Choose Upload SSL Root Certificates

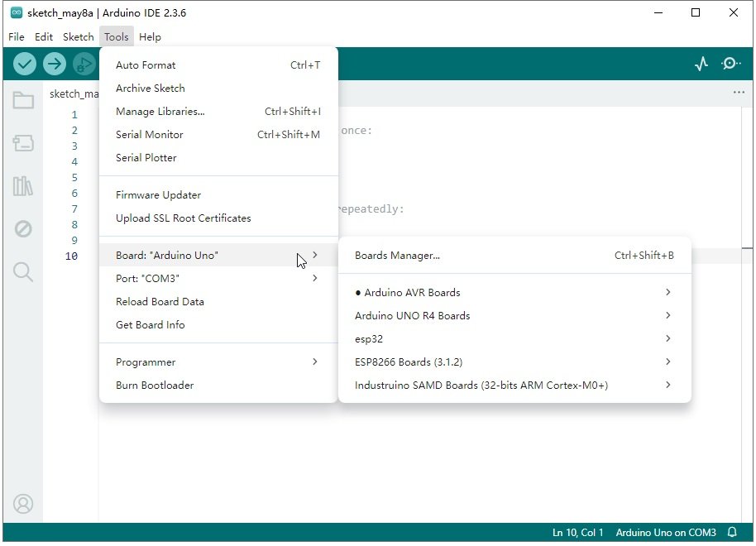pos(218,218)
